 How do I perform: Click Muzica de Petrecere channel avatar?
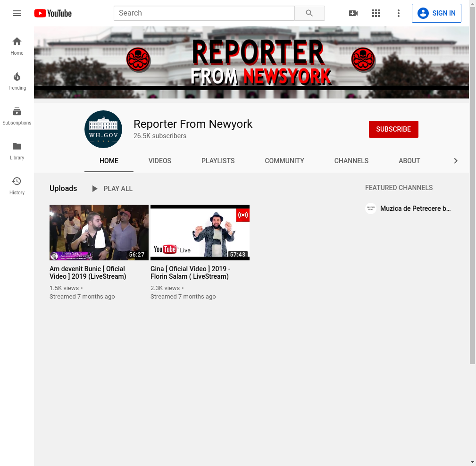click(371, 208)
